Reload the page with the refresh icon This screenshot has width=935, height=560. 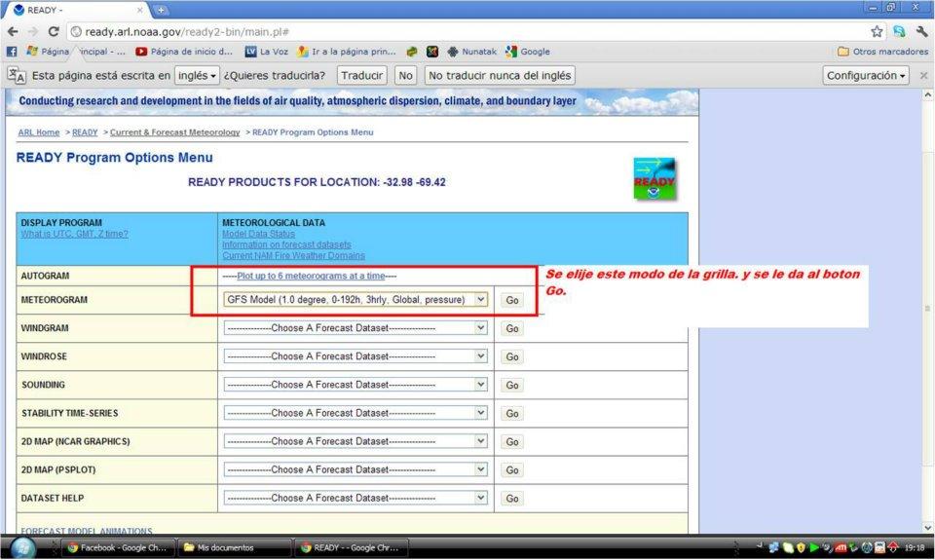coord(54,31)
